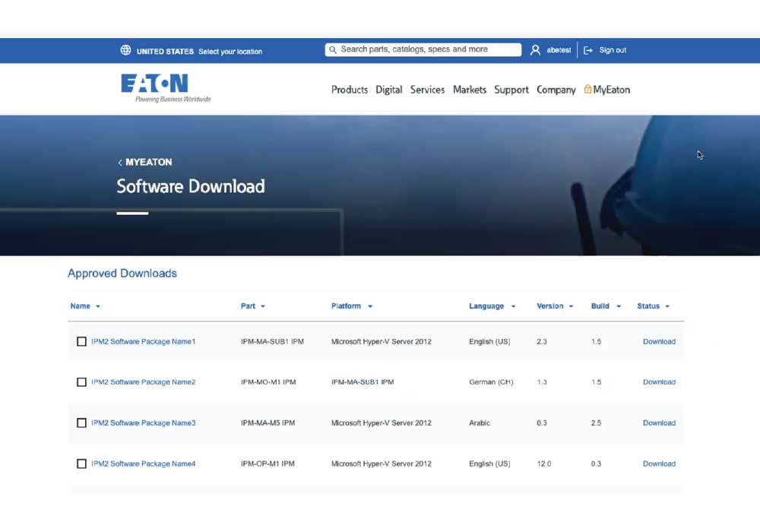Image resolution: width=760 pixels, height=532 pixels.
Task: Check the box for IPM2 Software Package Name2
Action: pyautogui.click(x=81, y=382)
